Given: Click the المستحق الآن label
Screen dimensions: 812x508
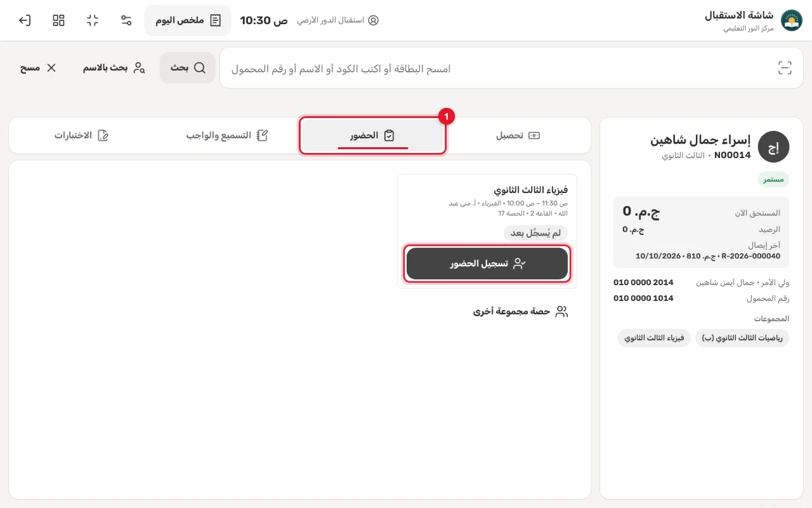Looking at the screenshot, I should 757,213.
